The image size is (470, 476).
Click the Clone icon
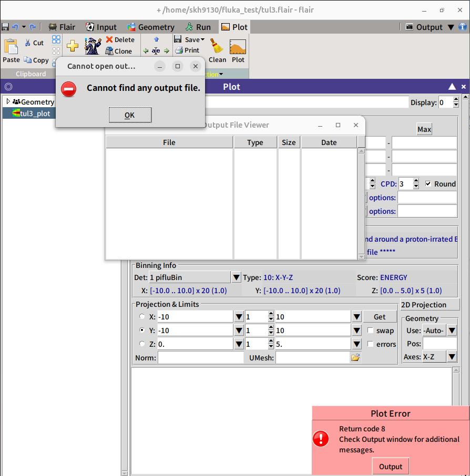109,51
